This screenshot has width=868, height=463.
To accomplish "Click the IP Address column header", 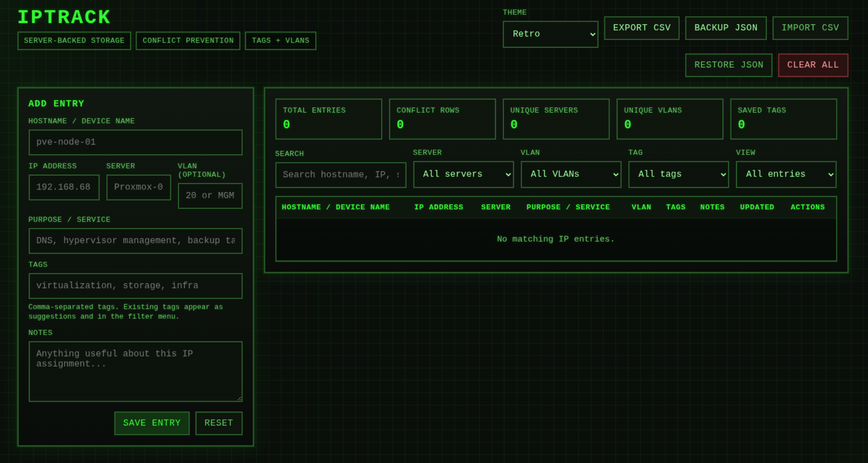I will 439,207.
